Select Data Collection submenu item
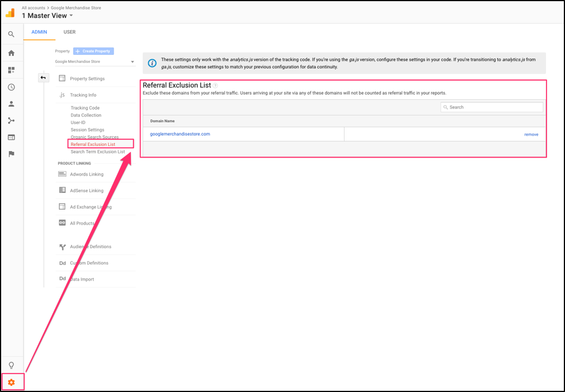 point(86,115)
